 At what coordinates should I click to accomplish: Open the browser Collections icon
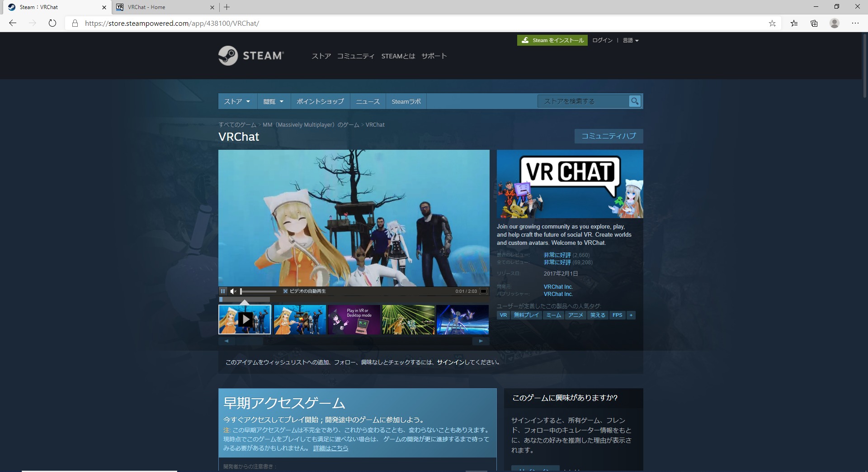tap(814, 23)
